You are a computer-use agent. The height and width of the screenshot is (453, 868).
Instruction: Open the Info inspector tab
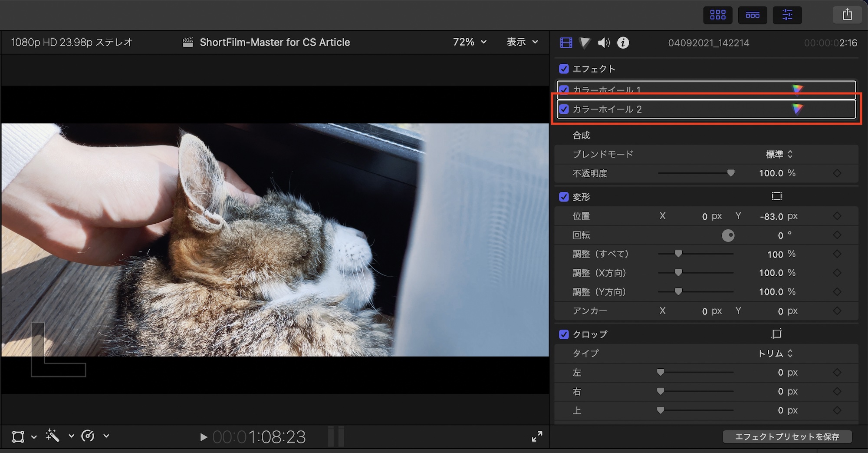(623, 43)
